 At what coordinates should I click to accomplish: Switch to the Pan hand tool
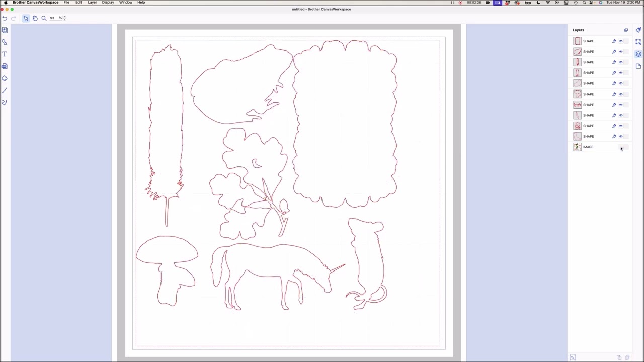click(x=35, y=18)
